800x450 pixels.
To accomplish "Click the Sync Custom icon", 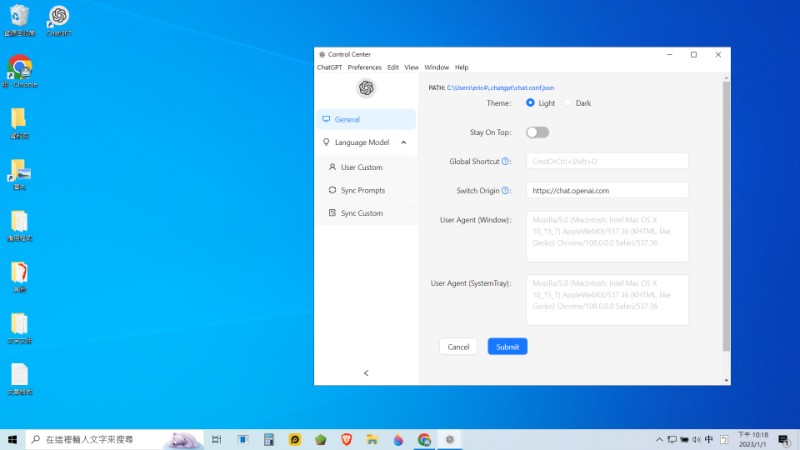I will click(332, 213).
